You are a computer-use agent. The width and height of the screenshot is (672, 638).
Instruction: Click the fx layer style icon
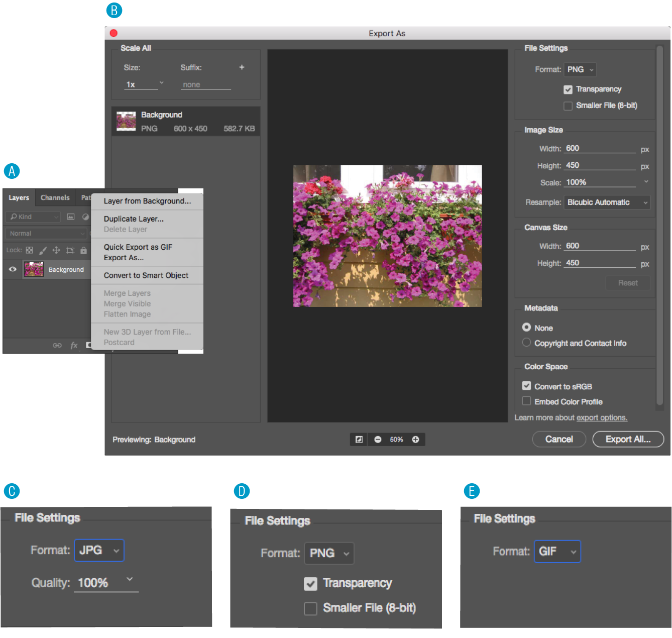coord(74,346)
